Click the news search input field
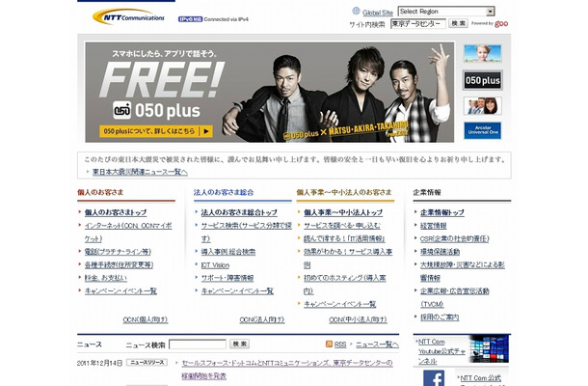Image resolution: width=588 pixels, height=386 pixels. [x=198, y=345]
